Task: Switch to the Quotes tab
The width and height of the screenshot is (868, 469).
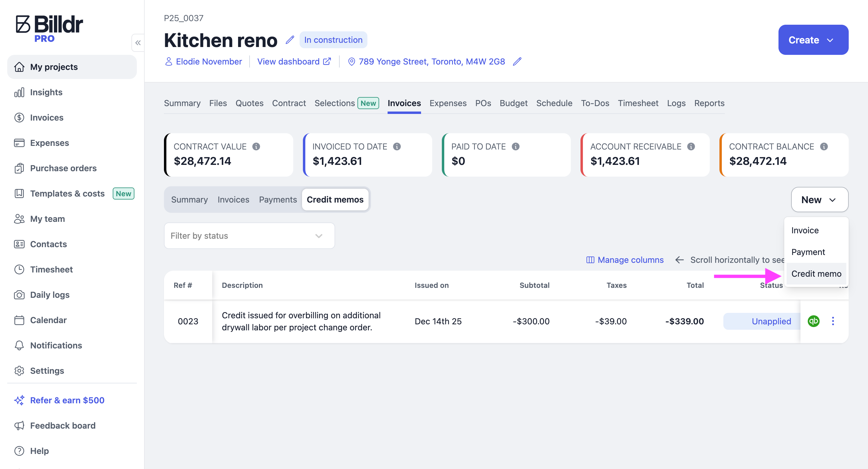Action: click(249, 103)
